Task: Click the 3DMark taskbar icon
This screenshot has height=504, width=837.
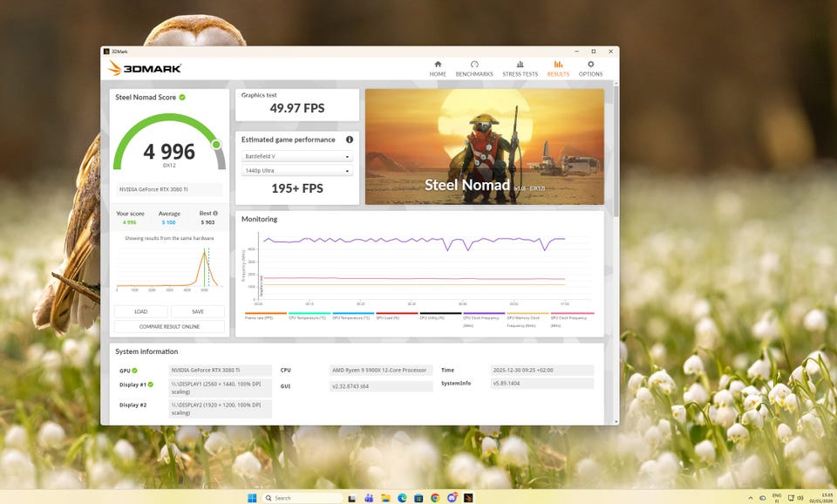Action: [468, 498]
